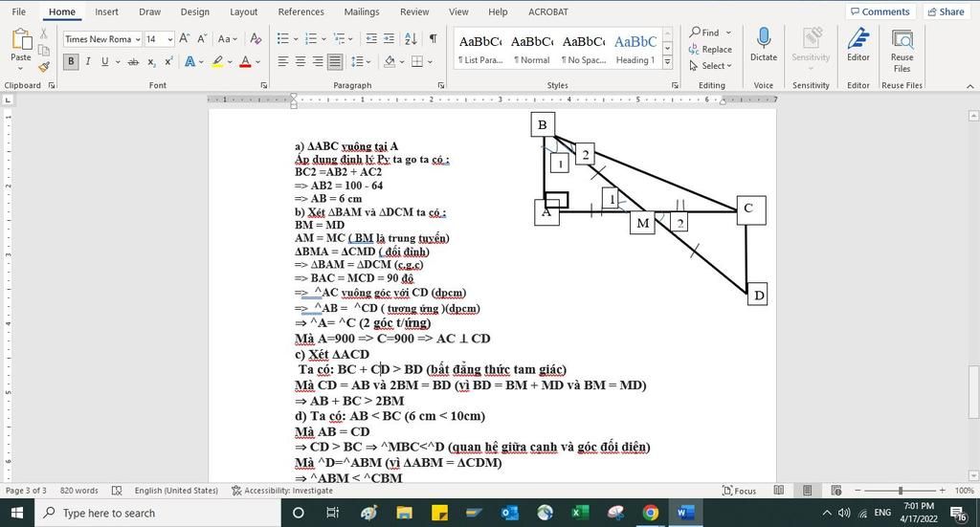Increase paragraph indent

pyautogui.click(x=389, y=38)
